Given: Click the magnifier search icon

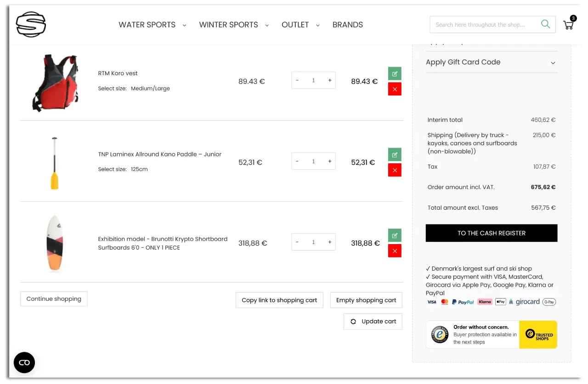Looking at the screenshot, I should pyautogui.click(x=545, y=24).
